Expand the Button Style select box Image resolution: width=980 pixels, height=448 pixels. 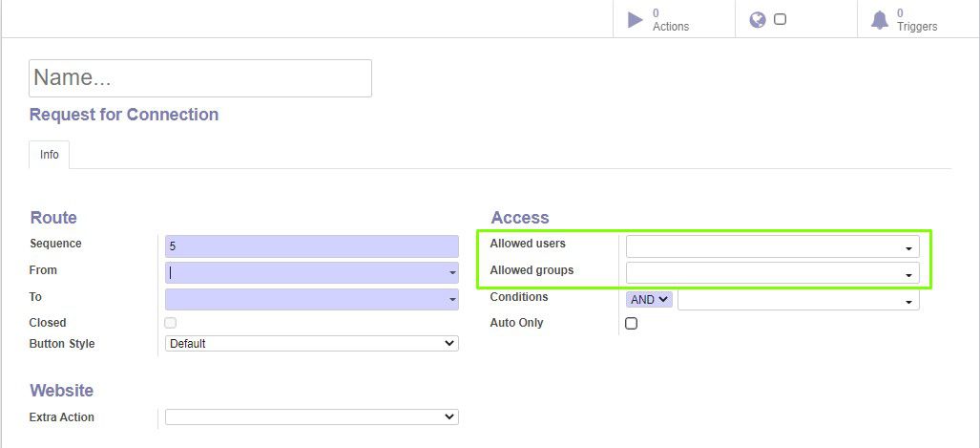point(312,344)
